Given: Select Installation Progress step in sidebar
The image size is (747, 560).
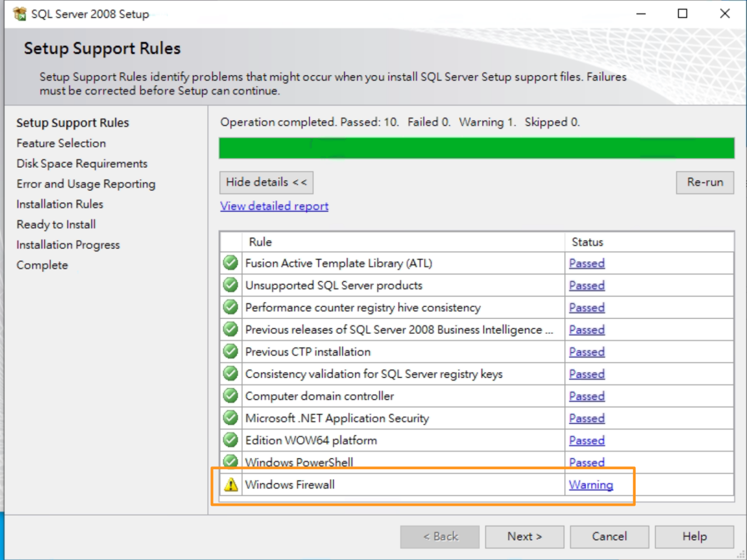Looking at the screenshot, I should [68, 245].
